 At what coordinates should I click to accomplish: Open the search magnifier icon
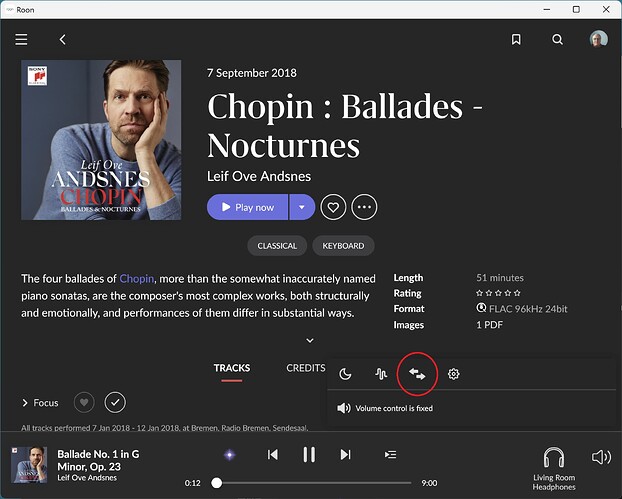(557, 39)
